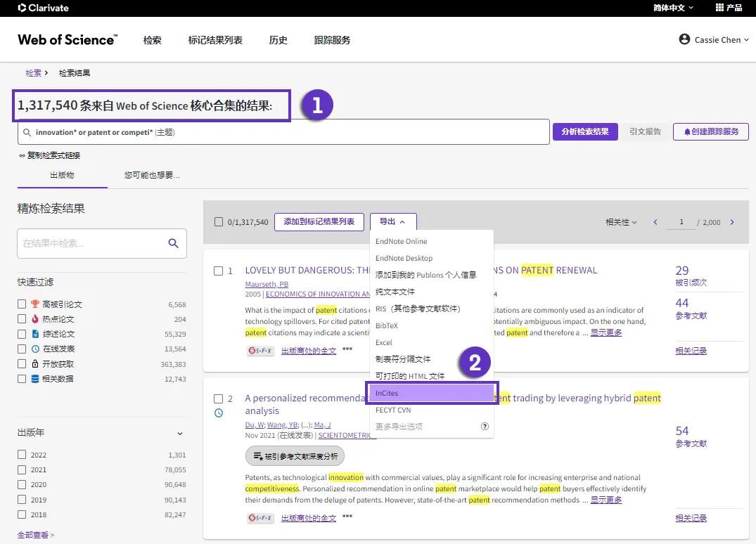
Task: Enable the 热点论文 filter checkbox
Action: [x=22, y=318]
